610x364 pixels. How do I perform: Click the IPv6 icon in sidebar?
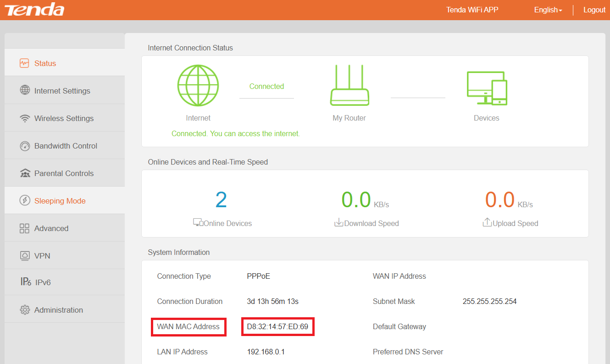(26, 281)
